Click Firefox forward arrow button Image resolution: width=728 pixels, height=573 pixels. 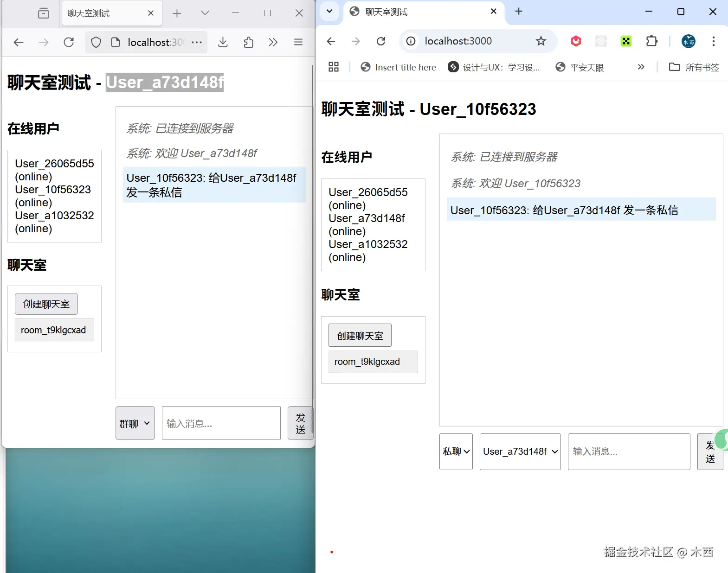(44, 42)
